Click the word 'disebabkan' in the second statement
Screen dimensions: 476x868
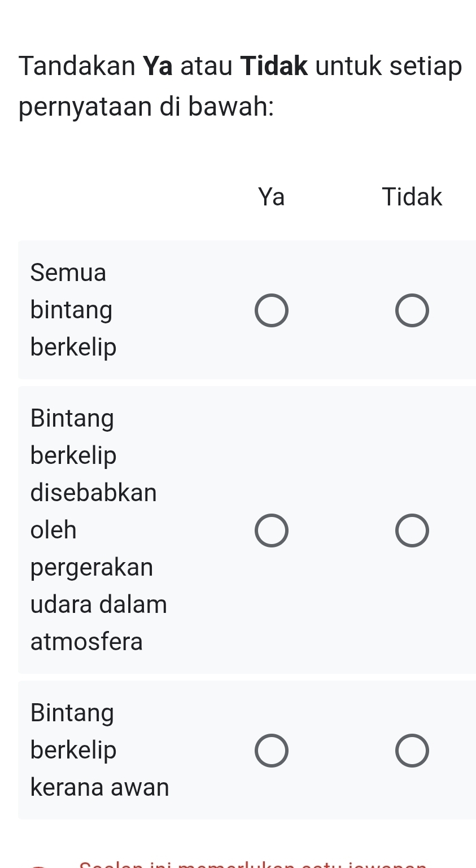pos(94,493)
